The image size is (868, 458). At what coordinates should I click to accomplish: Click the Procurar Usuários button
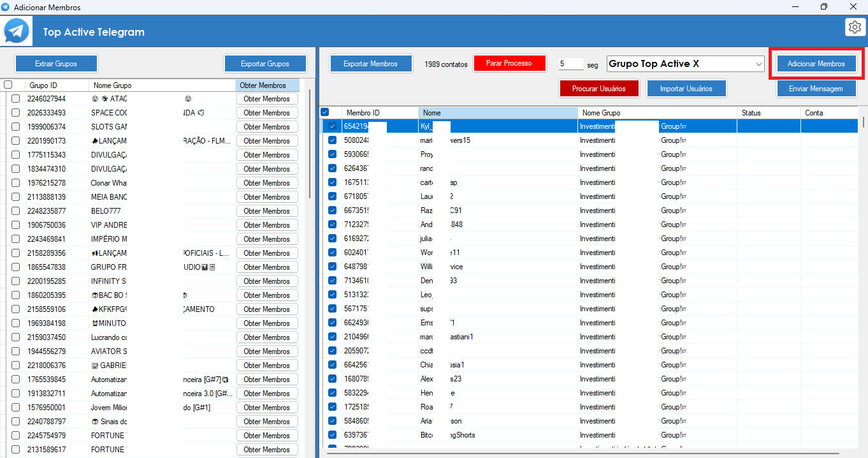pyautogui.click(x=599, y=89)
